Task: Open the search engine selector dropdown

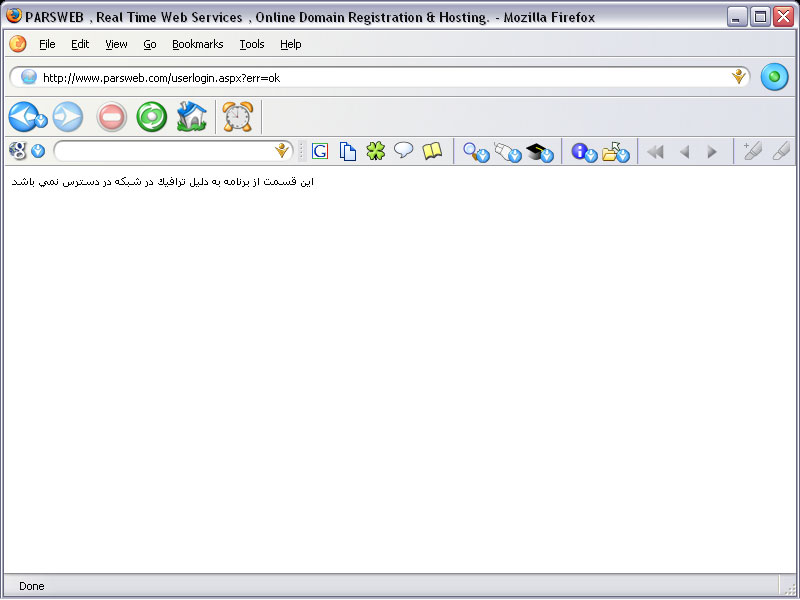Action: (x=38, y=152)
